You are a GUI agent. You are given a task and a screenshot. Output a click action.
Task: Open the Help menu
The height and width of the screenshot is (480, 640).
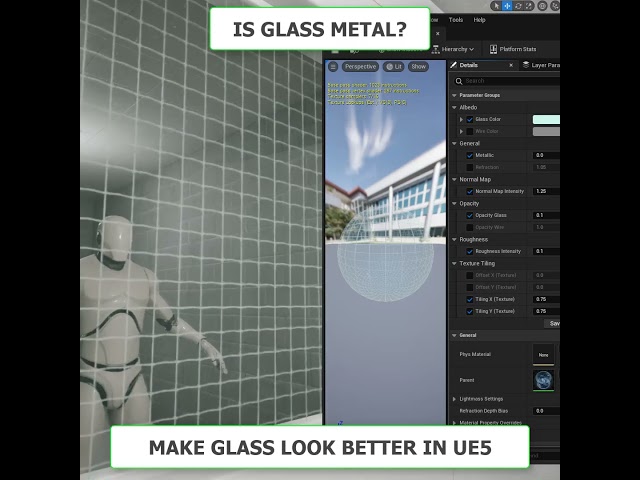click(479, 20)
